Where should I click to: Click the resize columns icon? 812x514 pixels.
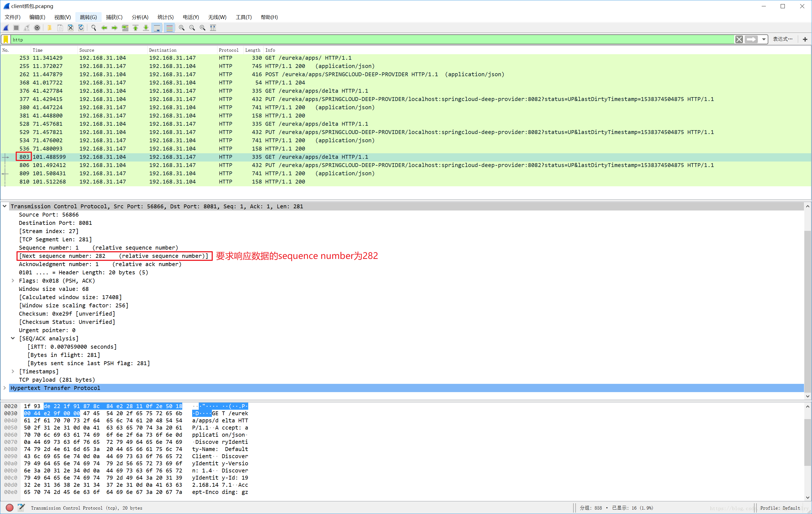tap(213, 28)
